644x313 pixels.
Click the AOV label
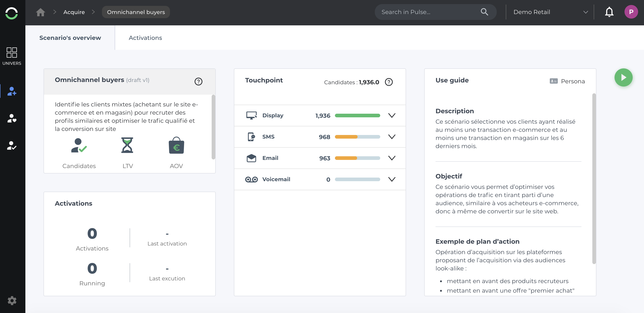tap(176, 166)
